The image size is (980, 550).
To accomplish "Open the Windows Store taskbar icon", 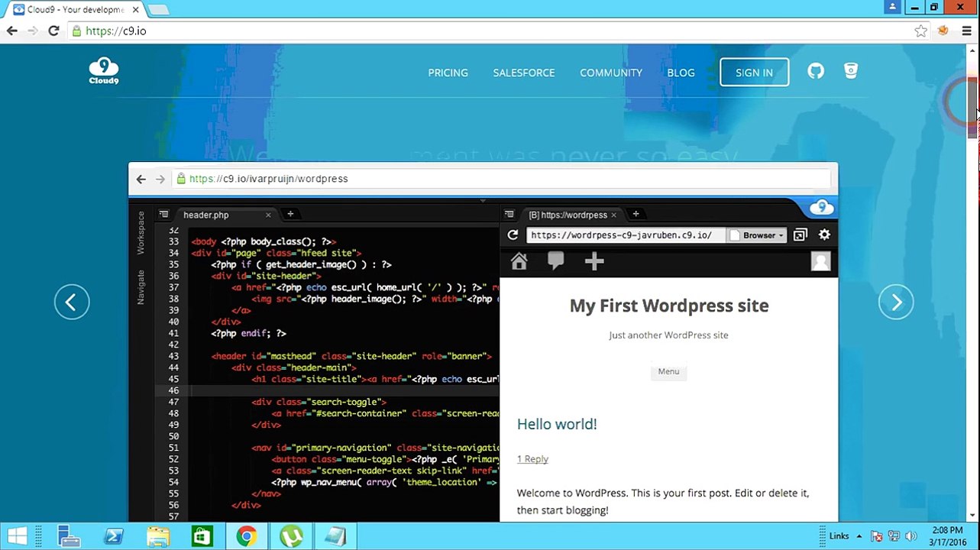I will (x=202, y=536).
